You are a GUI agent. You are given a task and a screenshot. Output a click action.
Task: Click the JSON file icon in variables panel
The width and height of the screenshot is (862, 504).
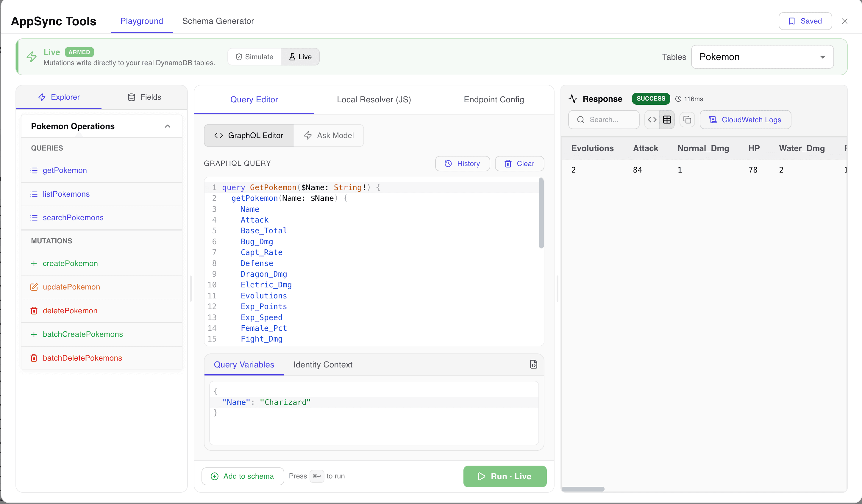(x=533, y=364)
